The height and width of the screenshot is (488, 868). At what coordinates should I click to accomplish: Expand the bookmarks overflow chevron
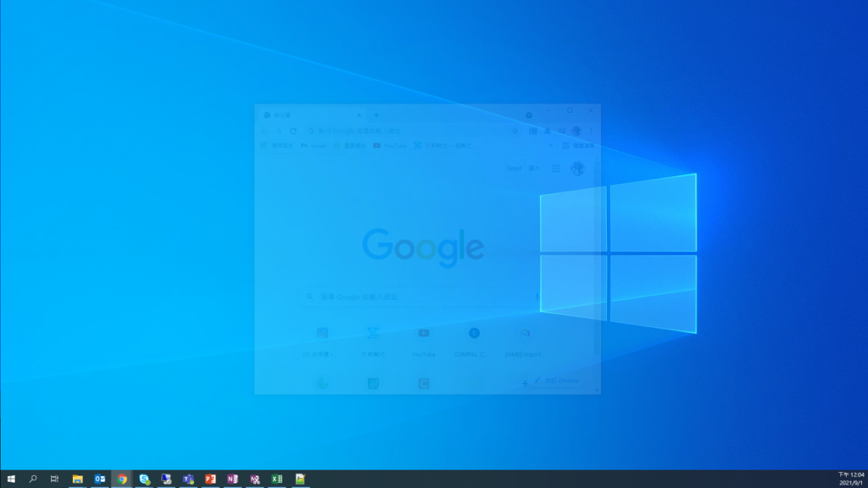coord(550,146)
